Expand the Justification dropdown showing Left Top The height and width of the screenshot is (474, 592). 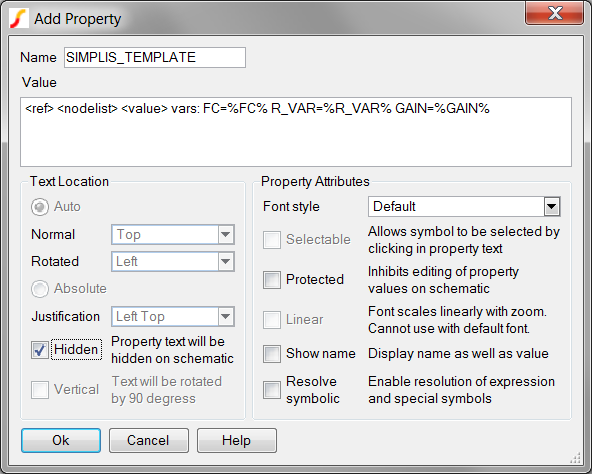point(173,317)
